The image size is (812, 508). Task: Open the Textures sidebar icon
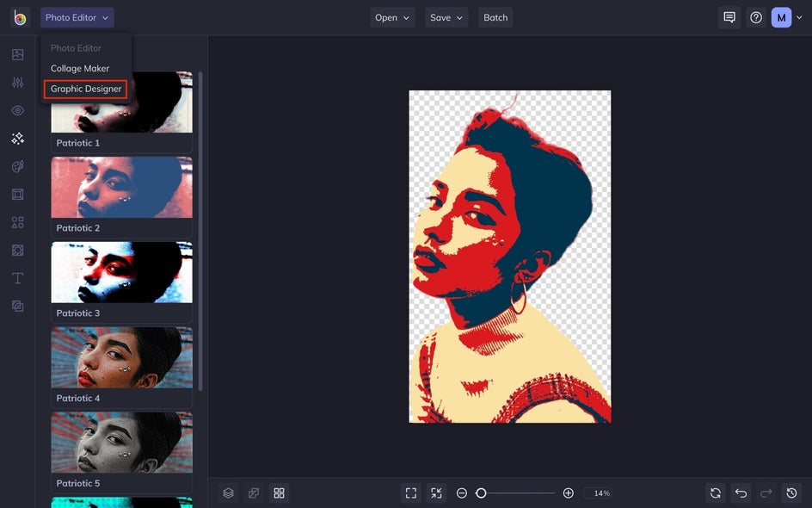tap(17, 307)
